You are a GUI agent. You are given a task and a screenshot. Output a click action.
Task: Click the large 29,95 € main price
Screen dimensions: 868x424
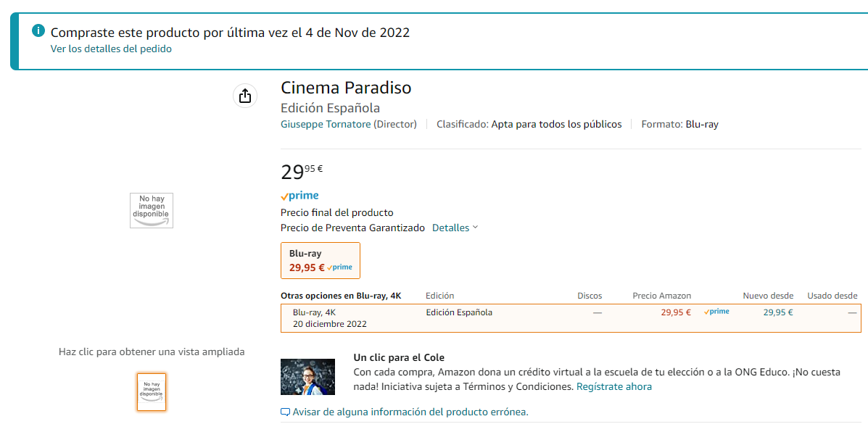302,172
